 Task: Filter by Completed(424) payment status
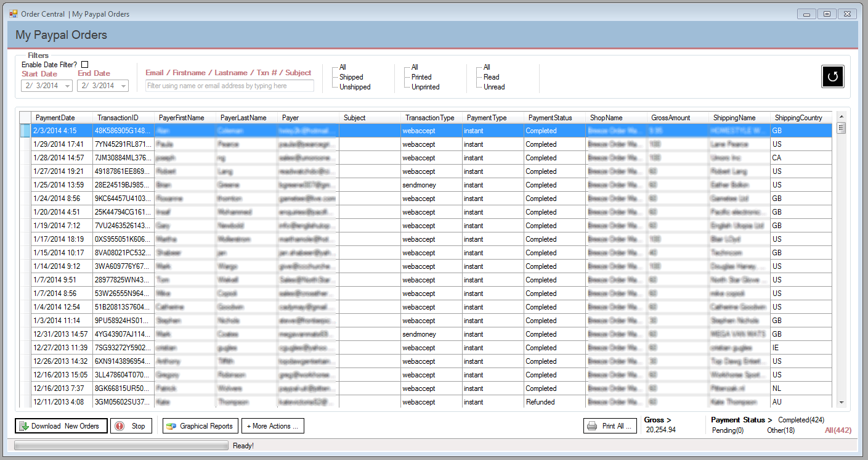point(801,420)
